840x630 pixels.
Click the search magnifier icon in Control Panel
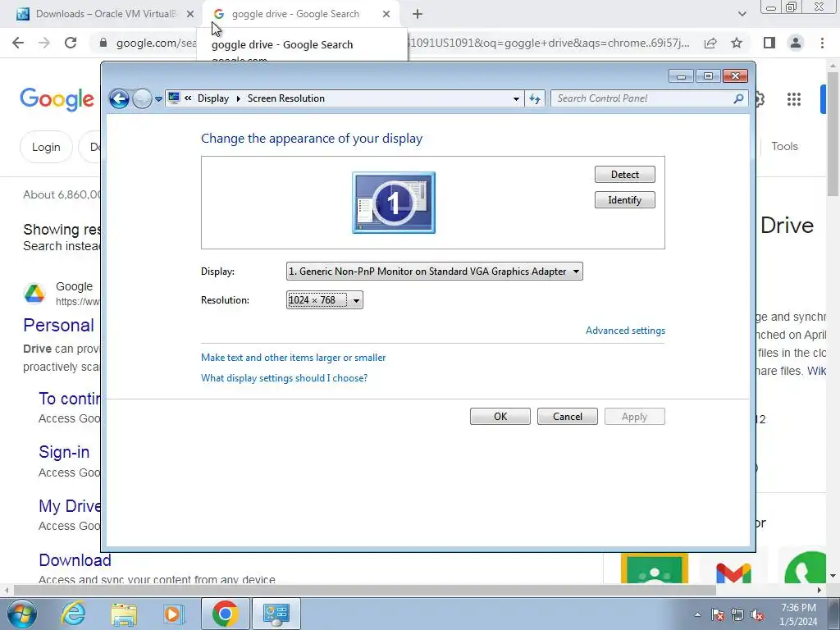click(739, 98)
